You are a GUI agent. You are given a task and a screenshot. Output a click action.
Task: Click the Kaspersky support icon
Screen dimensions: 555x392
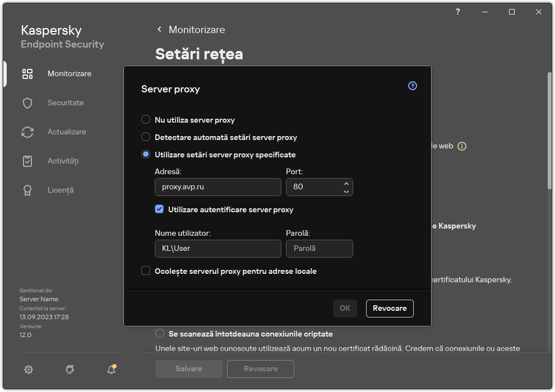70,370
